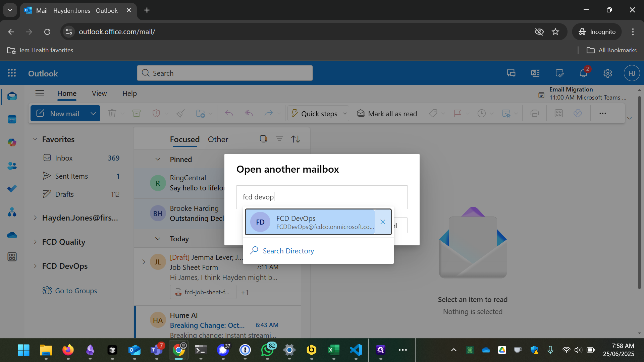The width and height of the screenshot is (644, 362).
Task: Remove the FCD DevOps suggestion
Action: click(383, 222)
